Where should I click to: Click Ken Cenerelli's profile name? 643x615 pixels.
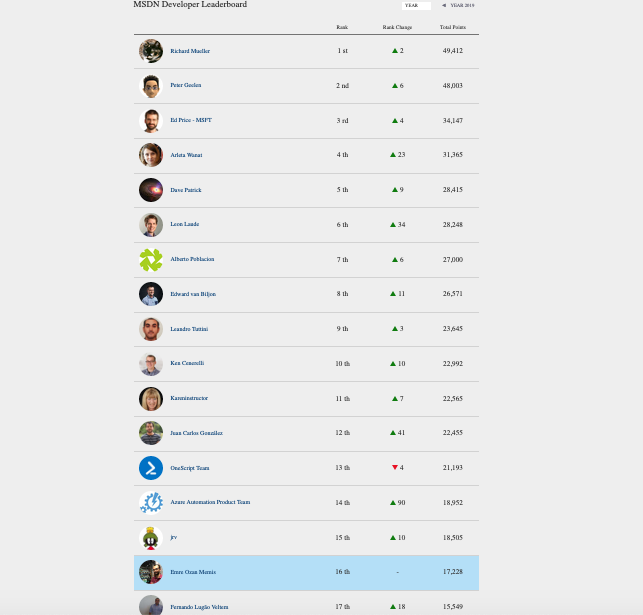[187, 363]
